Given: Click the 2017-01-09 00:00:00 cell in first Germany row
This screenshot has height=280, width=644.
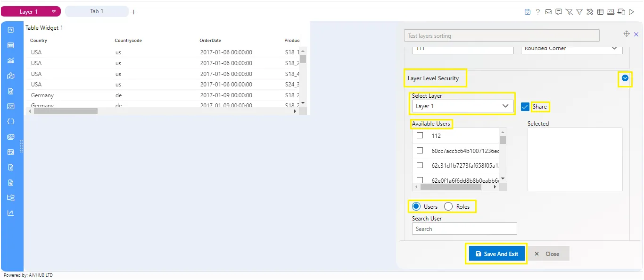Looking at the screenshot, I should tap(226, 95).
